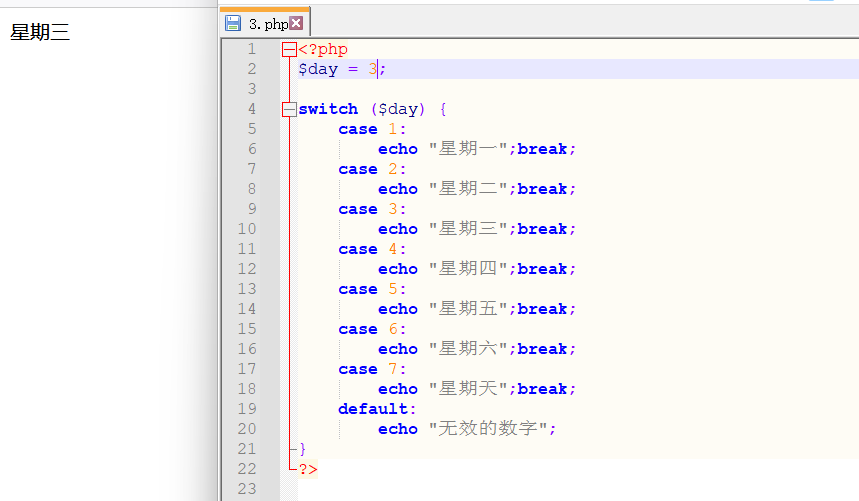The image size is (859, 501).
Task: Click the string "星期一" in code
Action: click(x=468, y=149)
